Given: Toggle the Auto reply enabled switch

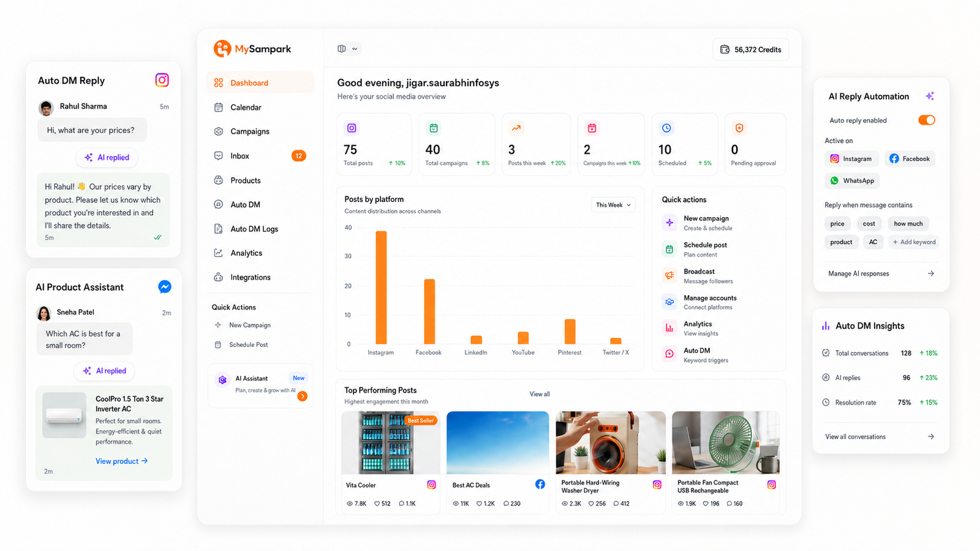Looking at the screenshot, I should (x=927, y=120).
